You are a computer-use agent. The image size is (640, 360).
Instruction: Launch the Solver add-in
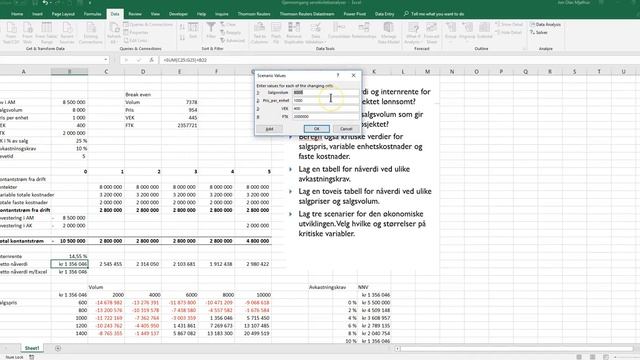tap(539, 32)
